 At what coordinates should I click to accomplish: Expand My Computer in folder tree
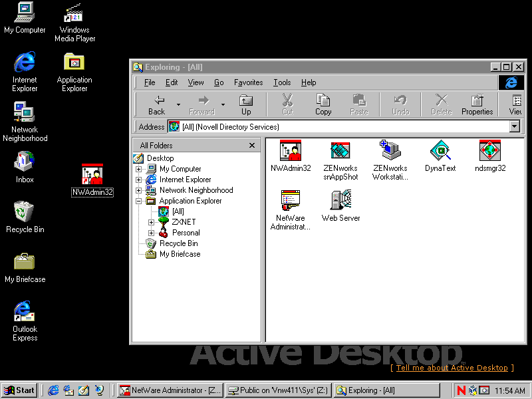138,169
